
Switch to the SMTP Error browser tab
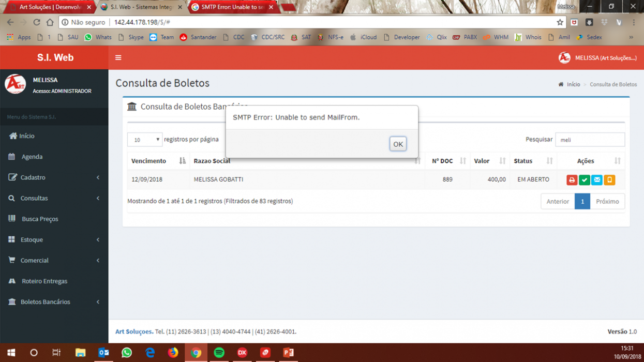click(232, 7)
